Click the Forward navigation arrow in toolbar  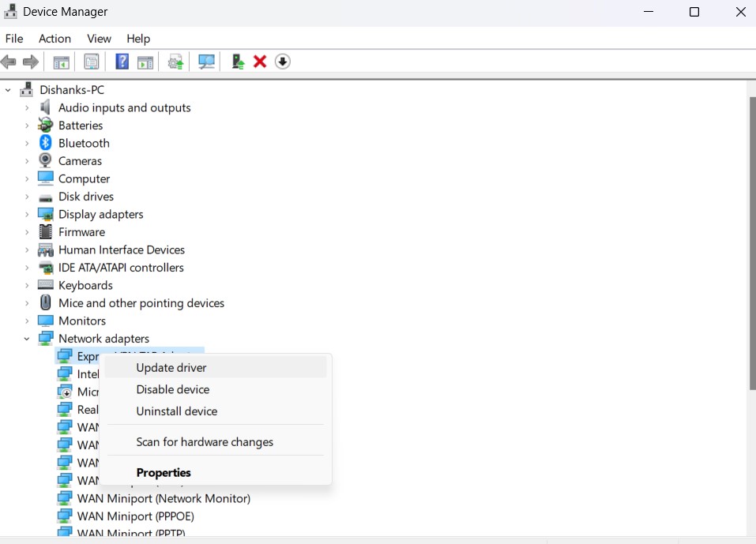[x=30, y=61]
